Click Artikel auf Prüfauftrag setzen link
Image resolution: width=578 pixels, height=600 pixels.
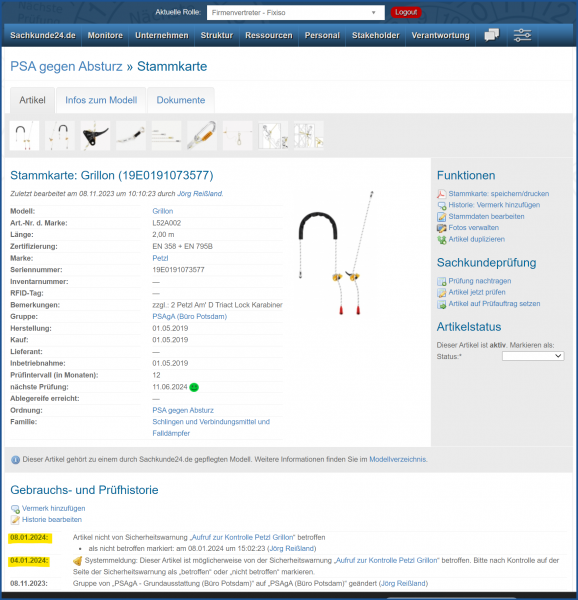pyautogui.click(x=495, y=304)
